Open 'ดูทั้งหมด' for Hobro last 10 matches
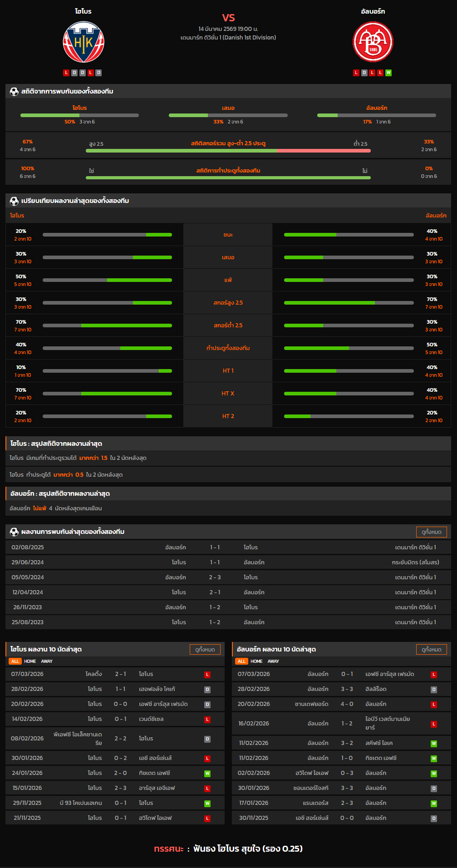 (205, 650)
